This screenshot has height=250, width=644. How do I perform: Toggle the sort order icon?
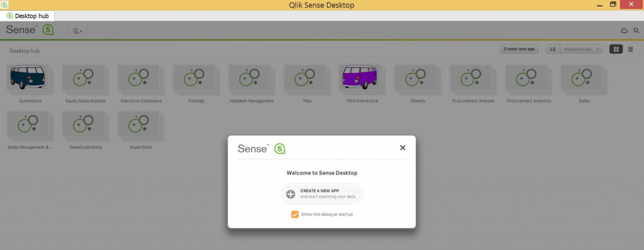(552, 49)
